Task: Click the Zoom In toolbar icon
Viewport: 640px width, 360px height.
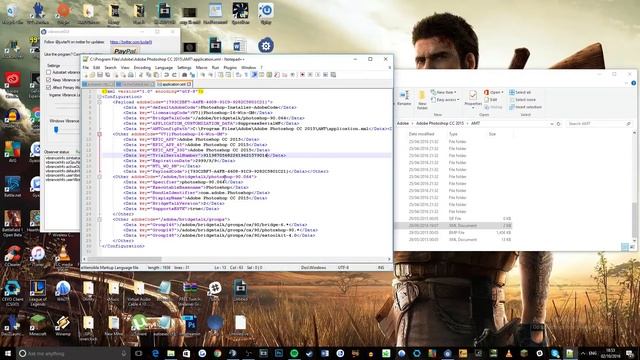Action: pyautogui.click(x=203, y=75)
